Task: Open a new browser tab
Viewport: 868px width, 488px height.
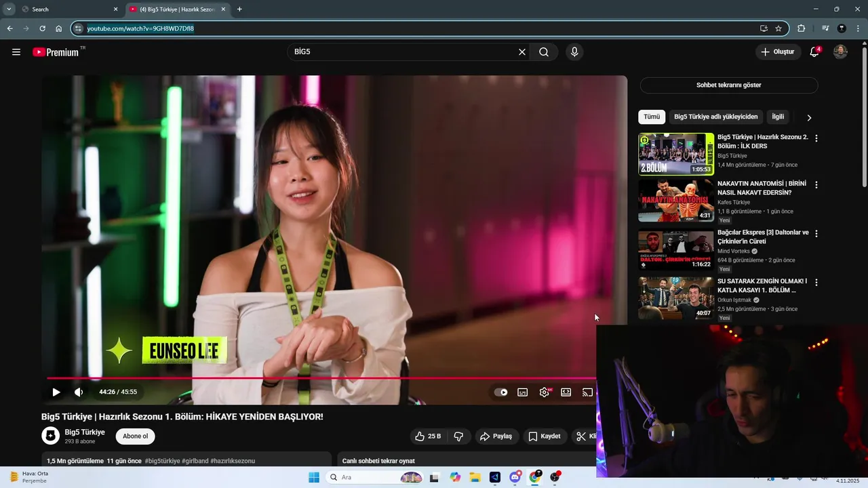Action: click(x=239, y=9)
